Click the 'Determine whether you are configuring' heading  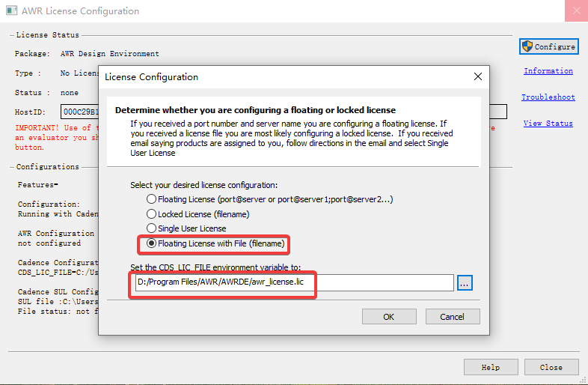click(255, 110)
